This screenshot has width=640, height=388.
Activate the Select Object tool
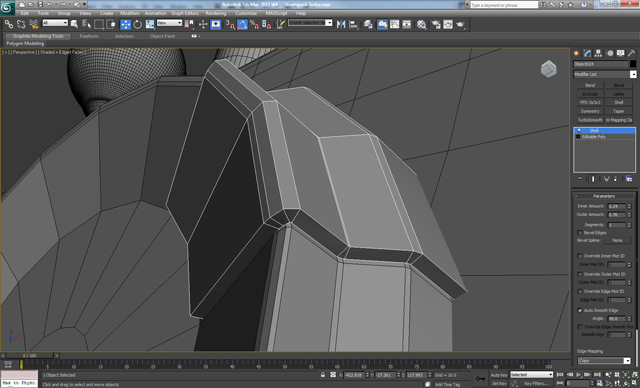pyautogui.click(x=74, y=24)
